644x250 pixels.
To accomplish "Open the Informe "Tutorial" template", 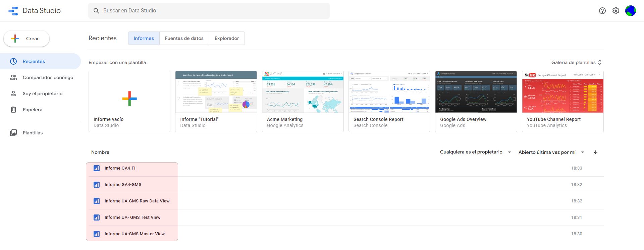I will pos(216,101).
